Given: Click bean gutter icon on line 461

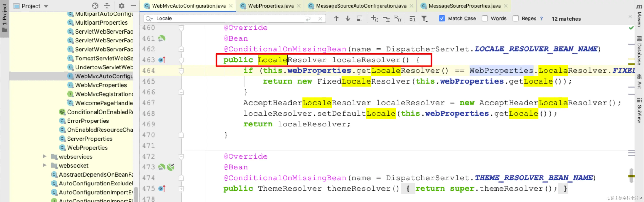Looking at the screenshot, I should [x=162, y=38].
